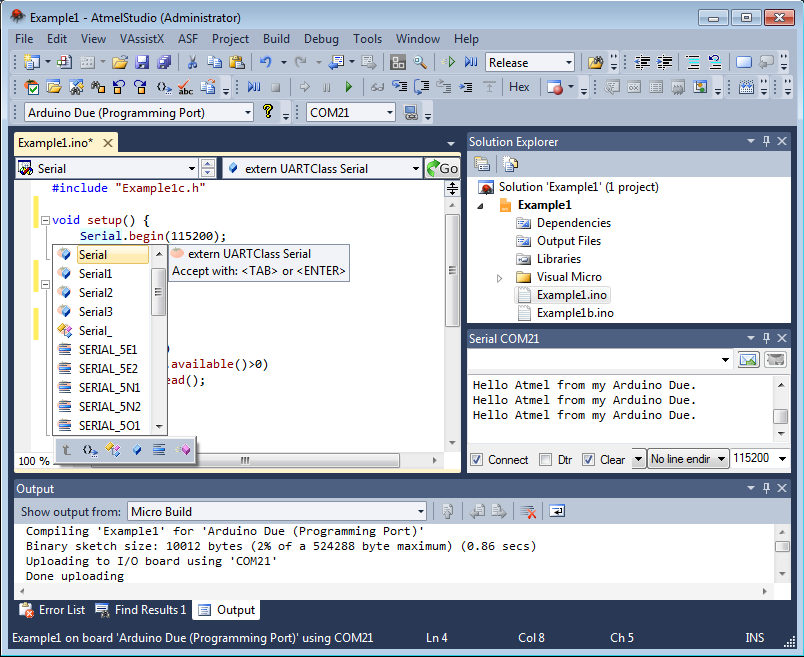804x657 pixels.
Task: Uncheck the Connect checkbox in serial panel
Action: tap(476, 460)
